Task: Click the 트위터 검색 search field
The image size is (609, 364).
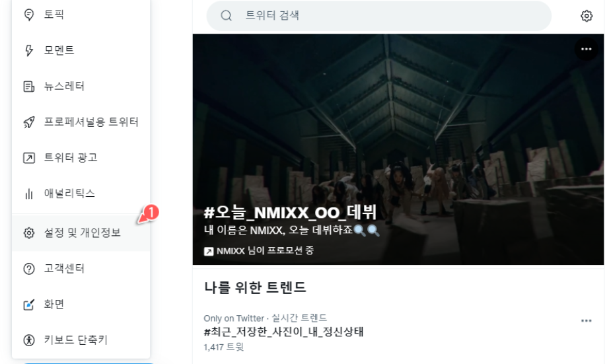Action: (x=378, y=16)
